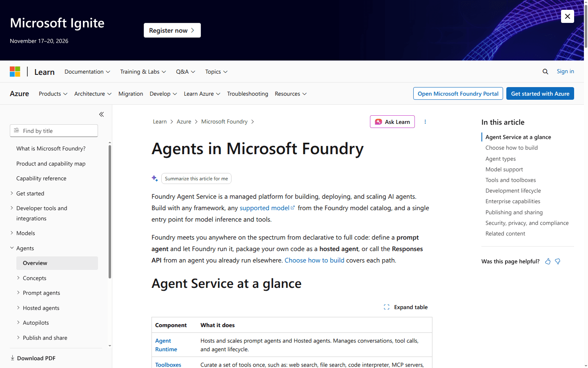
Task: Jump to Model support section
Action: [504, 169]
